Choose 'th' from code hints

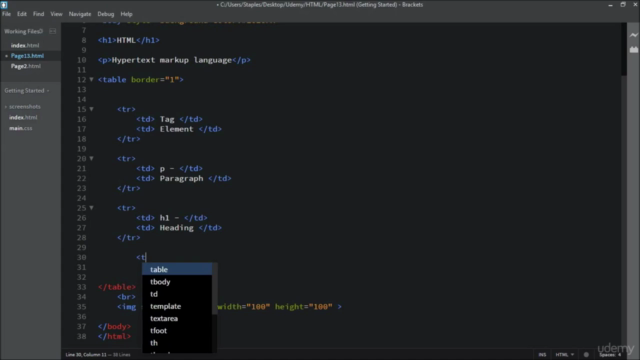pos(177,343)
